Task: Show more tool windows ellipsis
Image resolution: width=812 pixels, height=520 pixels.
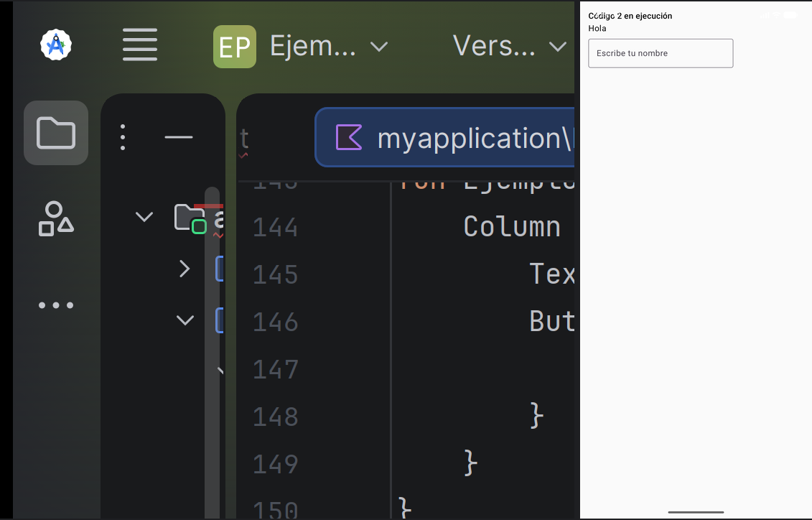Action: pyautogui.click(x=56, y=305)
